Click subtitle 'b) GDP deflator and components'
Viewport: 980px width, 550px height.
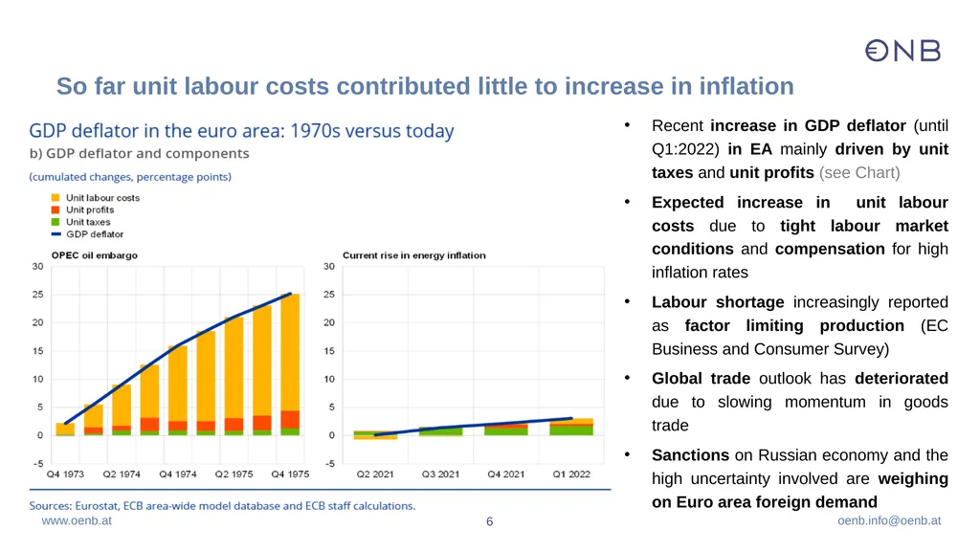point(140,153)
